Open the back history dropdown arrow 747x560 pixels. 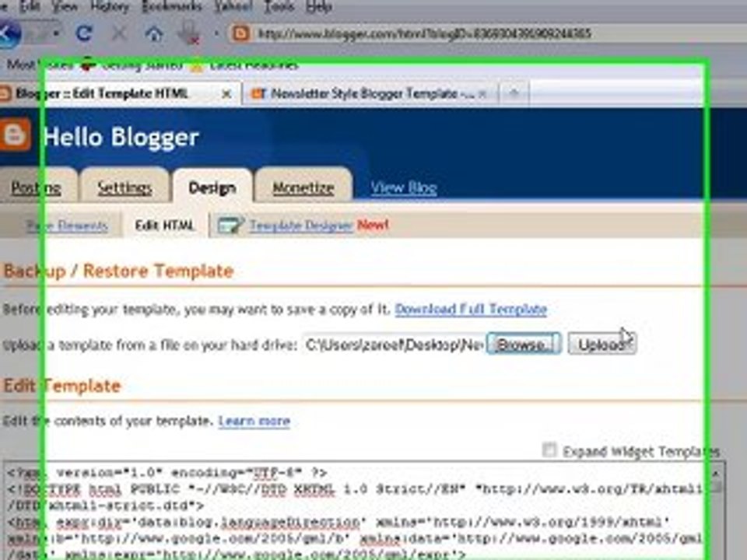point(56,33)
